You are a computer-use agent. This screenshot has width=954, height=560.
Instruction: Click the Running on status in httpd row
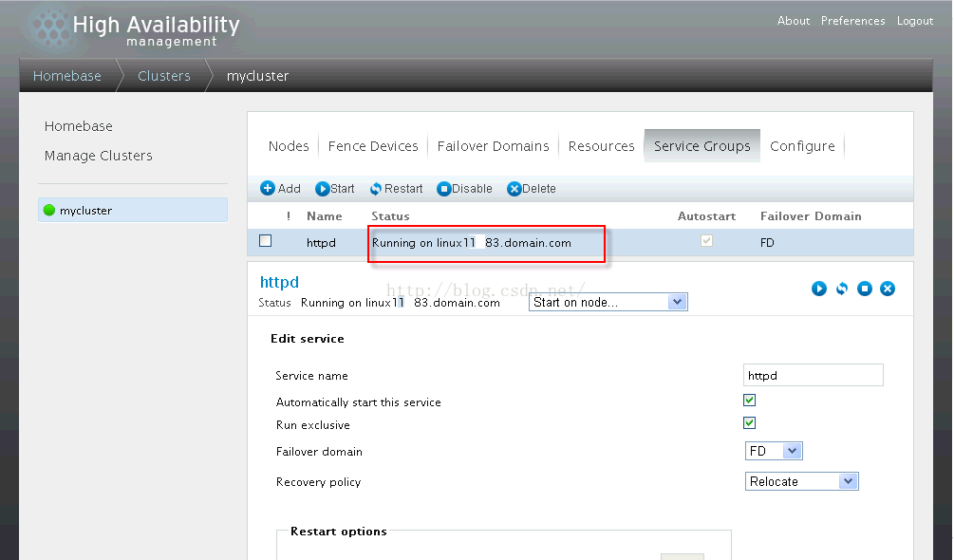pyautogui.click(x=472, y=243)
